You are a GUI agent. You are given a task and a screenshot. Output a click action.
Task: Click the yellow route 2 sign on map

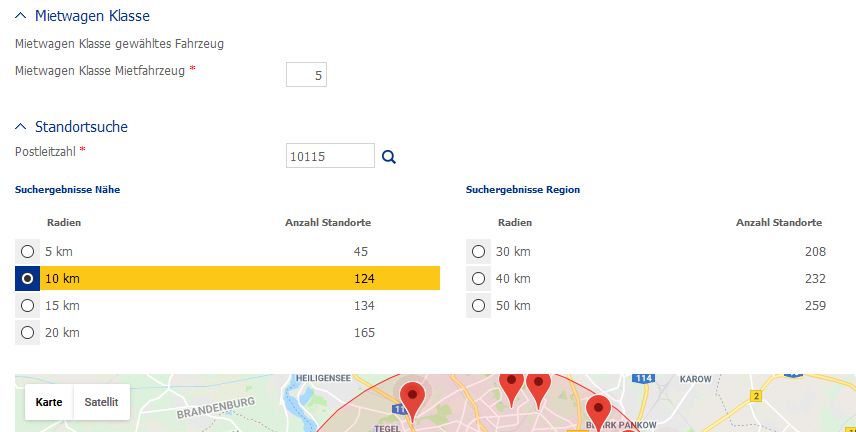[x=756, y=396]
